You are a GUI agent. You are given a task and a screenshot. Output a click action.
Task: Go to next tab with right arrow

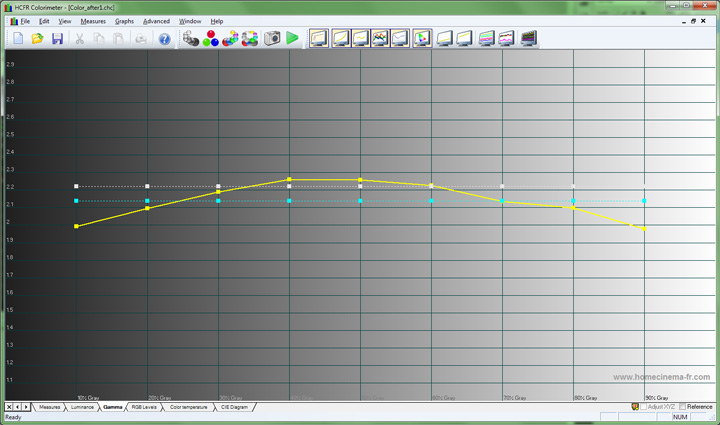tap(26, 407)
